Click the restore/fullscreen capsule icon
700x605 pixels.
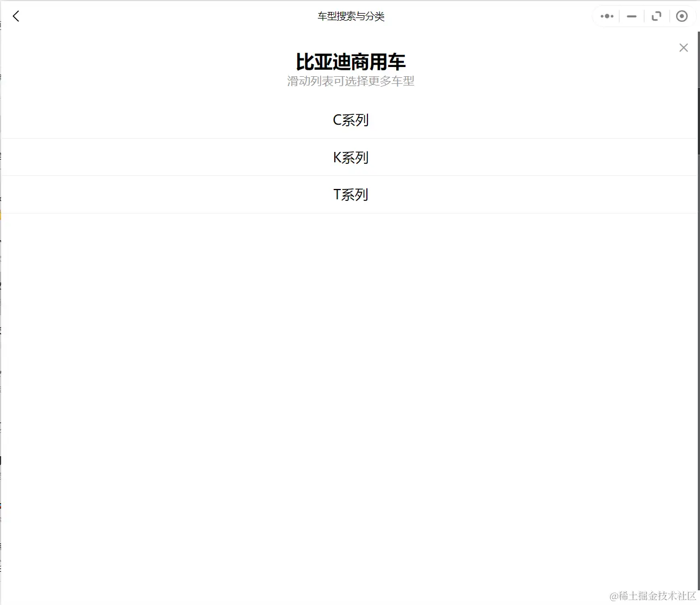click(656, 16)
